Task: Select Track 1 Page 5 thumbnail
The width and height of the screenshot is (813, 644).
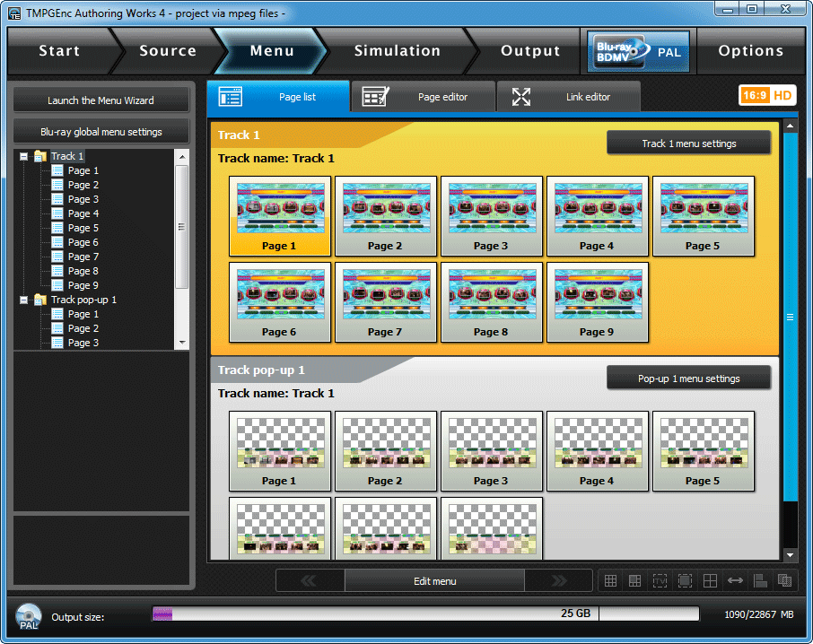Action: pyautogui.click(x=704, y=216)
